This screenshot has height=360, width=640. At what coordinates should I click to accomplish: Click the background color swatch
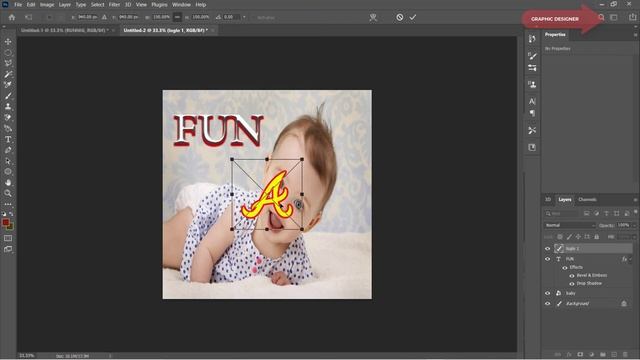coord(10,226)
